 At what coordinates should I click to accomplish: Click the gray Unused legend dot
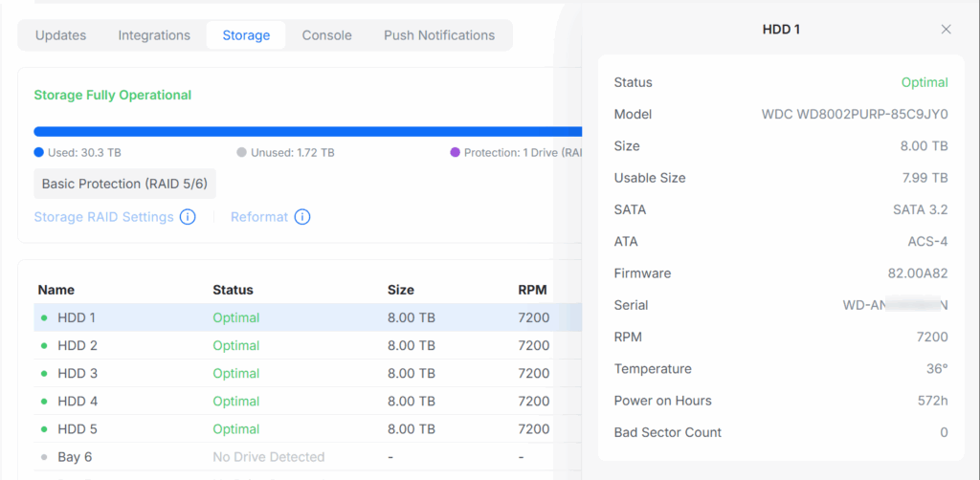click(241, 152)
